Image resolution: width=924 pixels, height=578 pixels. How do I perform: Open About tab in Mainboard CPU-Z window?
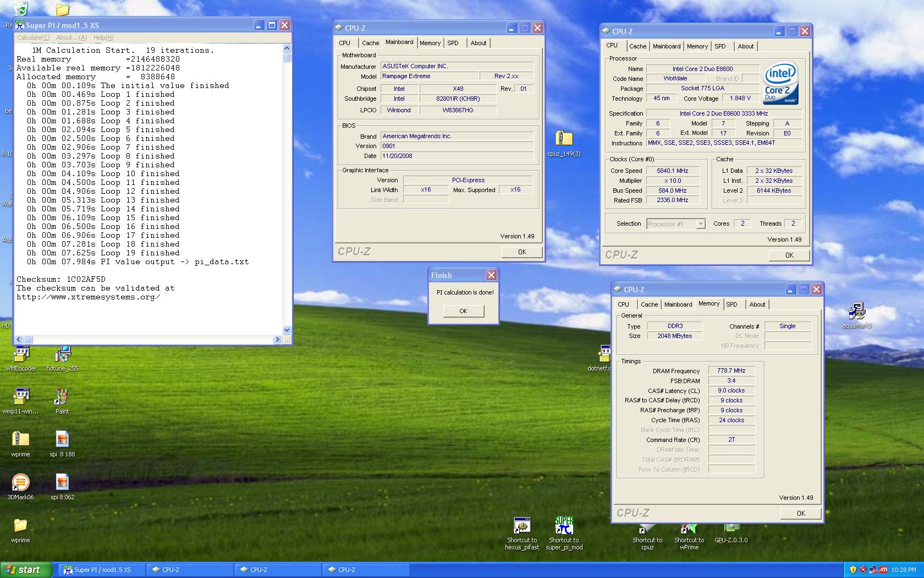479,43
